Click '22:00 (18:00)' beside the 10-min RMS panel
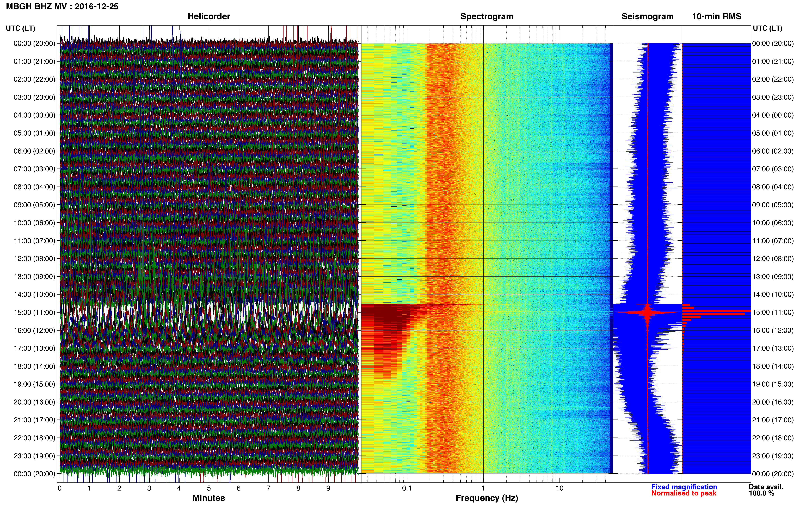This screenshot has height=508, width=812. pyautogui.click(x=773, y=438)
